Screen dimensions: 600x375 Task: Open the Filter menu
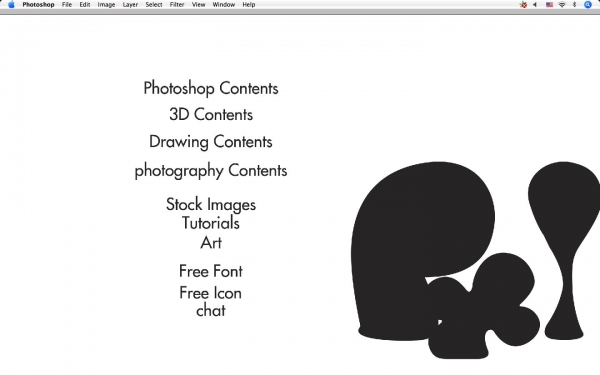177,5
